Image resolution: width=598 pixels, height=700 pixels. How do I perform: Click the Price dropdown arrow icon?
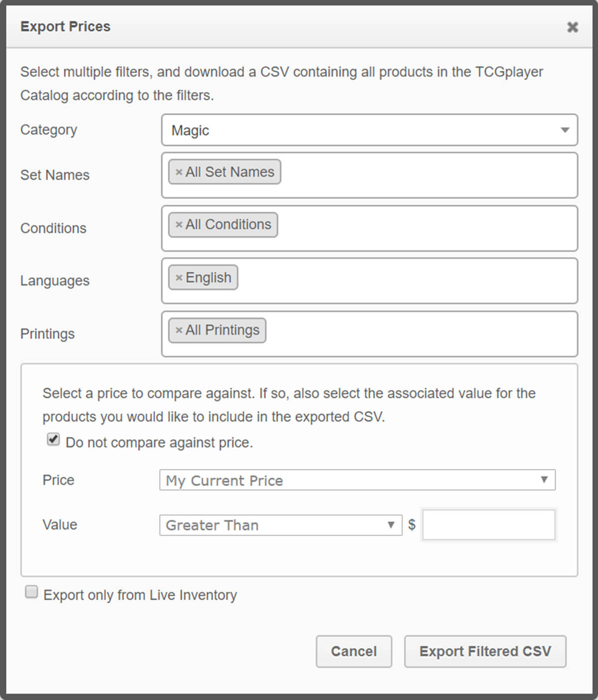544,480
